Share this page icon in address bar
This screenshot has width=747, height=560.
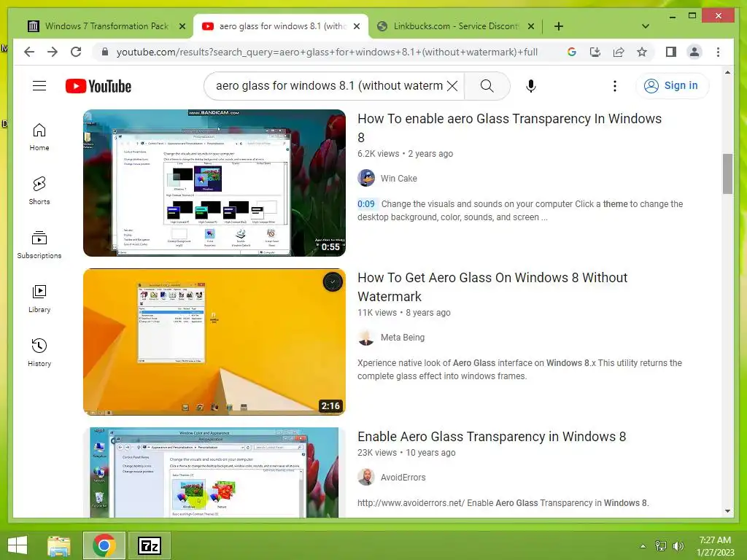(x=619, y=52)
